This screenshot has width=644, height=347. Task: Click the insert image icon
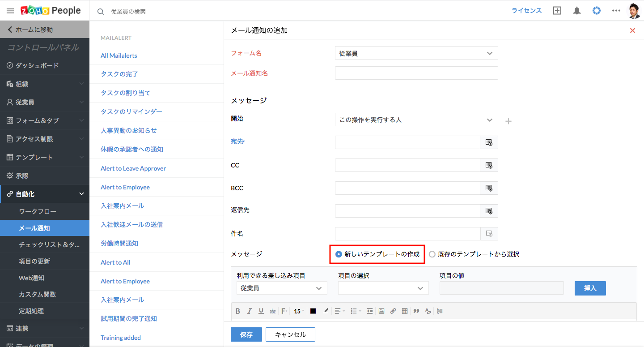pos(381,311)
